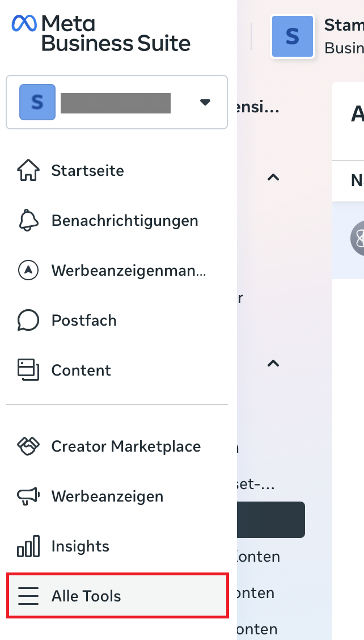The image size is (364, 640).
Task: Click the dark highlighted settings item
Action: (x=271, y=520)
